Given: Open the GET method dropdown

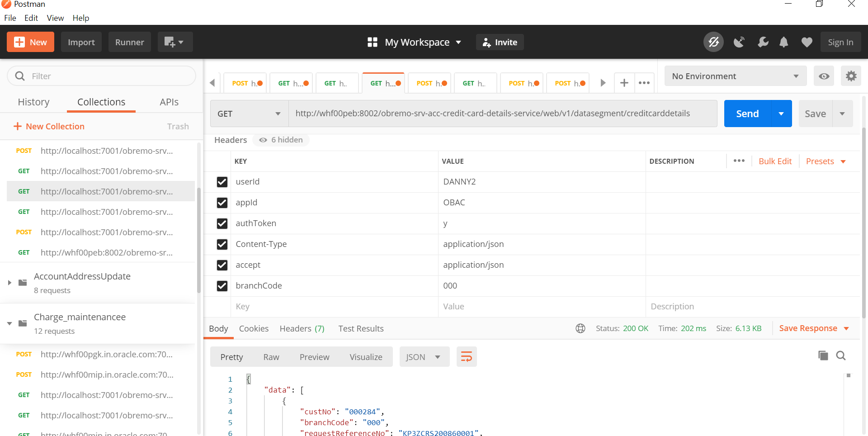Looking at the screenshot, I should pos(249,114).
